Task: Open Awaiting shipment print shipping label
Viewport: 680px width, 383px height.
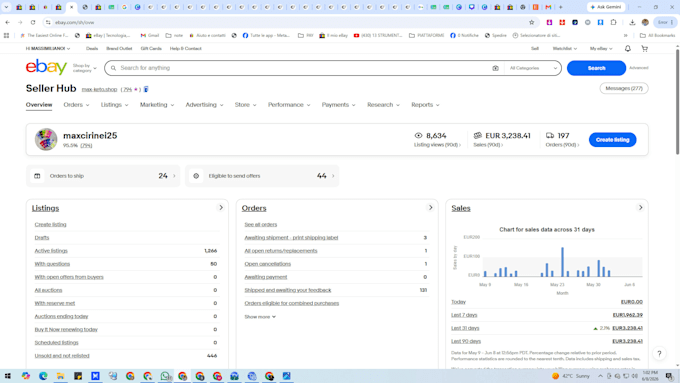Action: click(x=291, y=238)
